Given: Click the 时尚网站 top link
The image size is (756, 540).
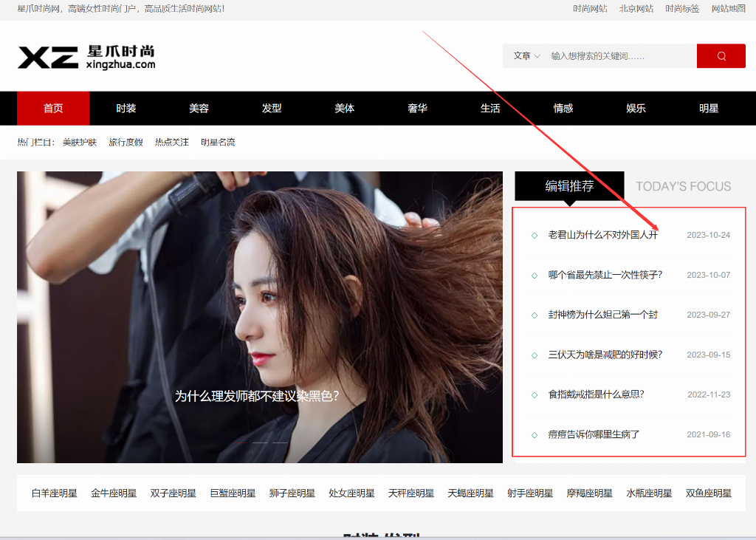Looking at the screenshot, I should [590, 9].
